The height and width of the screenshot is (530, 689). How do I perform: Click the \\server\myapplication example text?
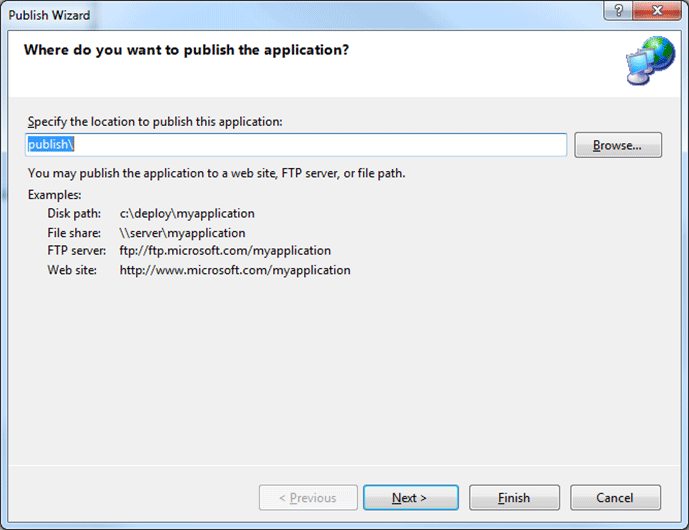pos(182,233)
